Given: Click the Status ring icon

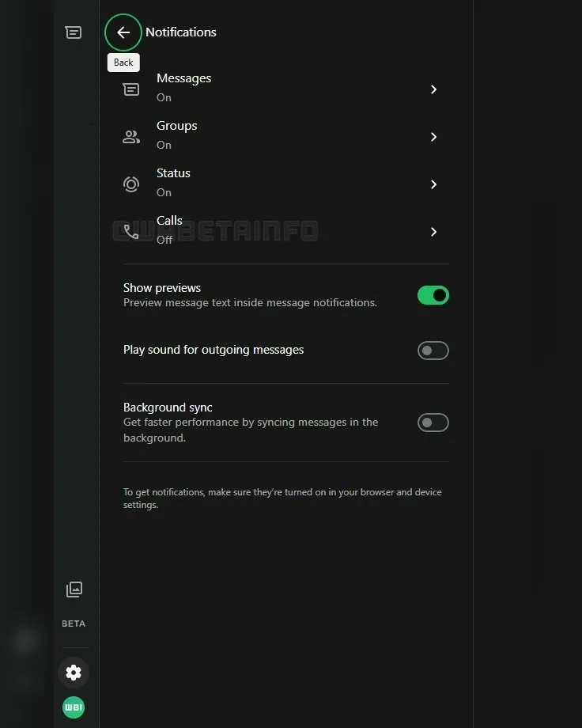Looking at the screenshot, I should [x=131, y=184].
